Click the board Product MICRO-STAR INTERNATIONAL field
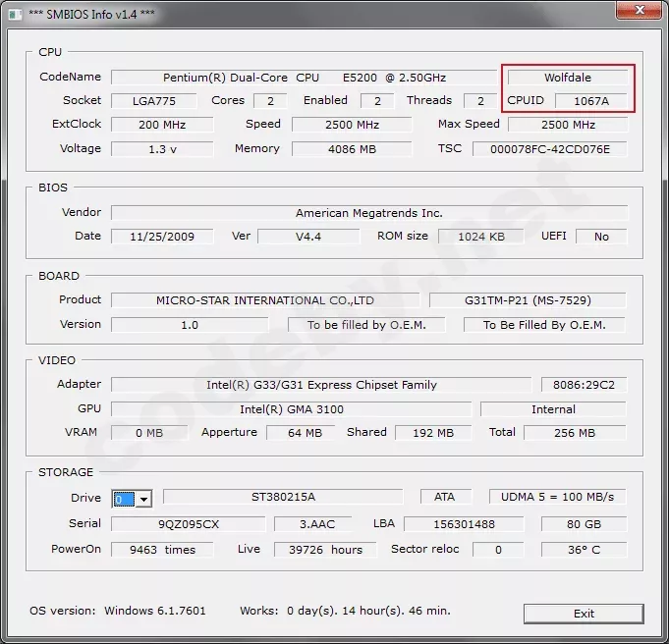 point(264,300)
